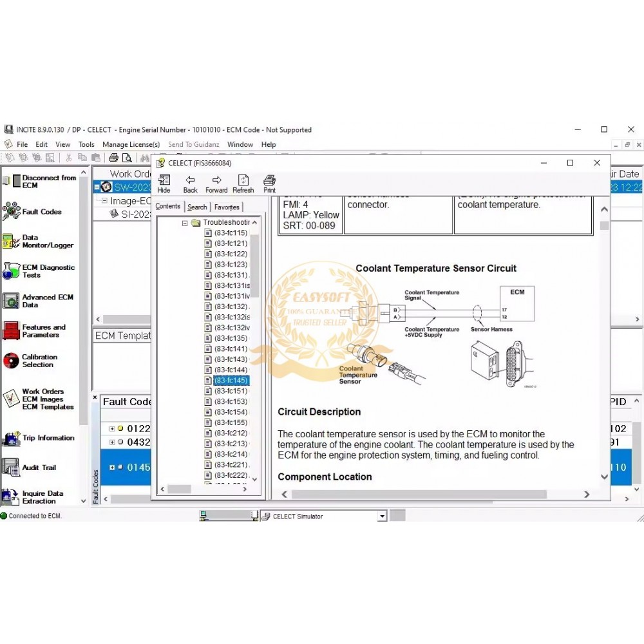The height and width of the screenshot is (644, 644).
Task: Open the Tools menu
Action: pyautogui.click(x=86, y=144)
